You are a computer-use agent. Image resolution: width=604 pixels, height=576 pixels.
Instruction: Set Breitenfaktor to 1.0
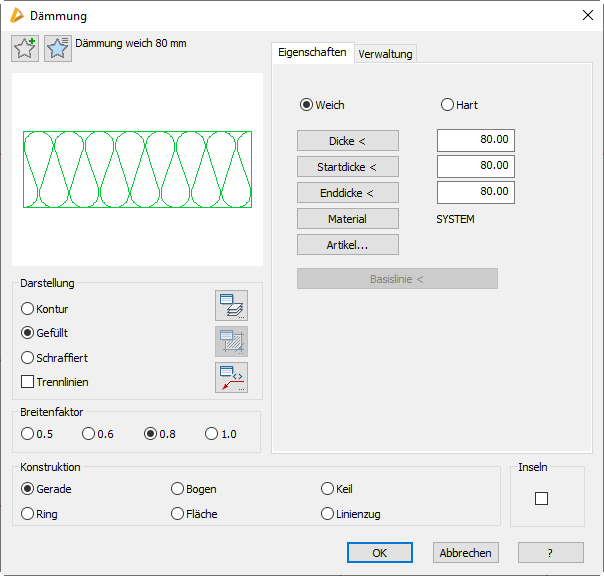(x=211, y=434)
